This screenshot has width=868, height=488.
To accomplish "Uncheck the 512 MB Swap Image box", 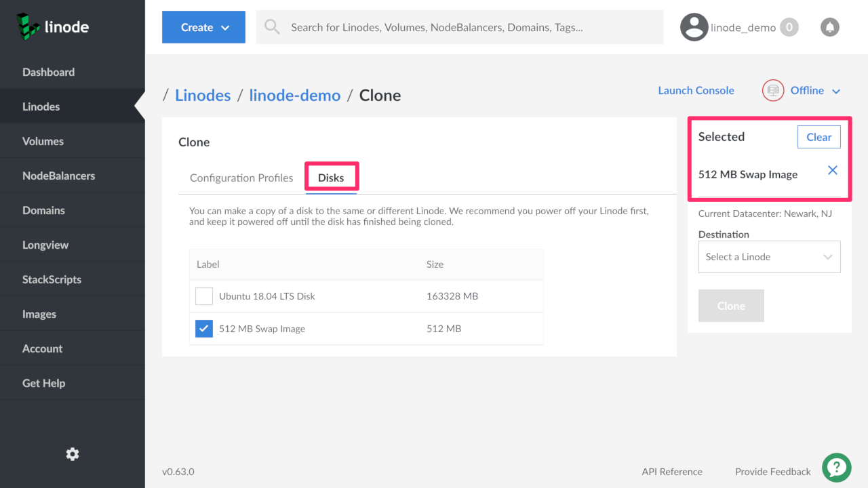I will pos(204,329).
